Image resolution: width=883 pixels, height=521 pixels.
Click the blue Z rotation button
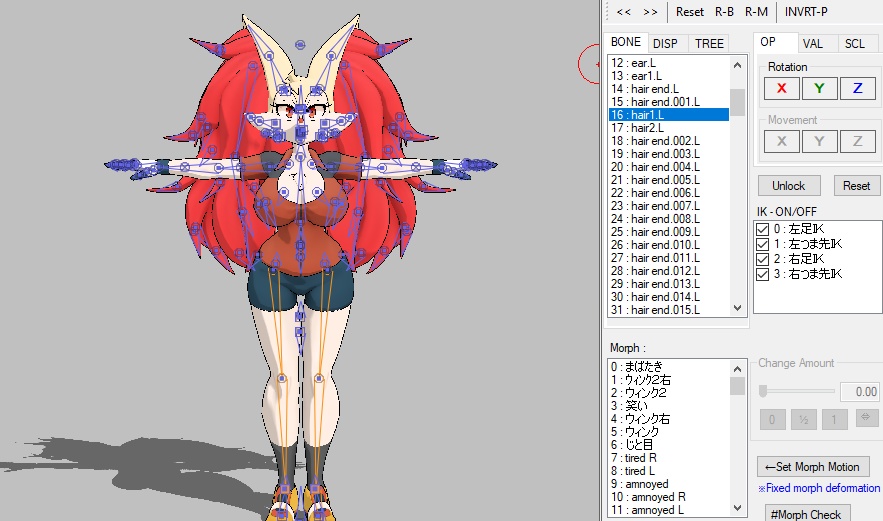pos(858,88)
